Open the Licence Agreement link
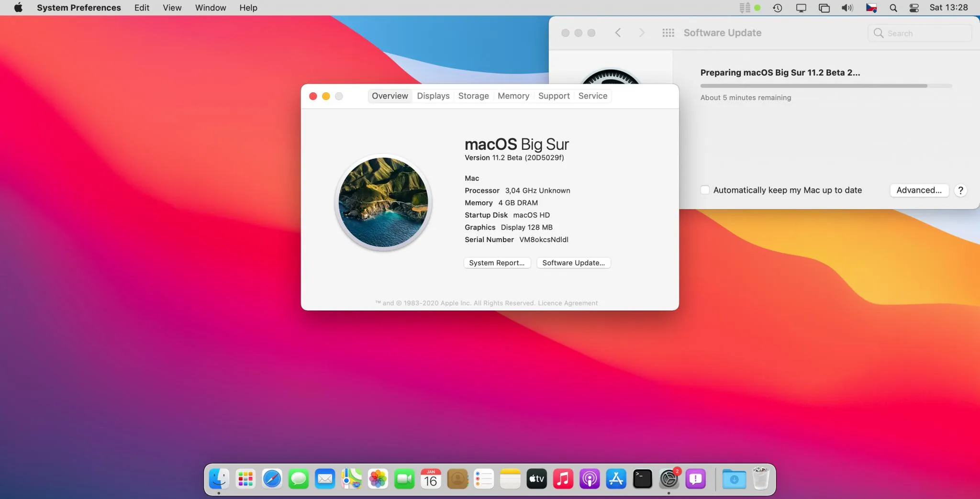 click(568, 303)
